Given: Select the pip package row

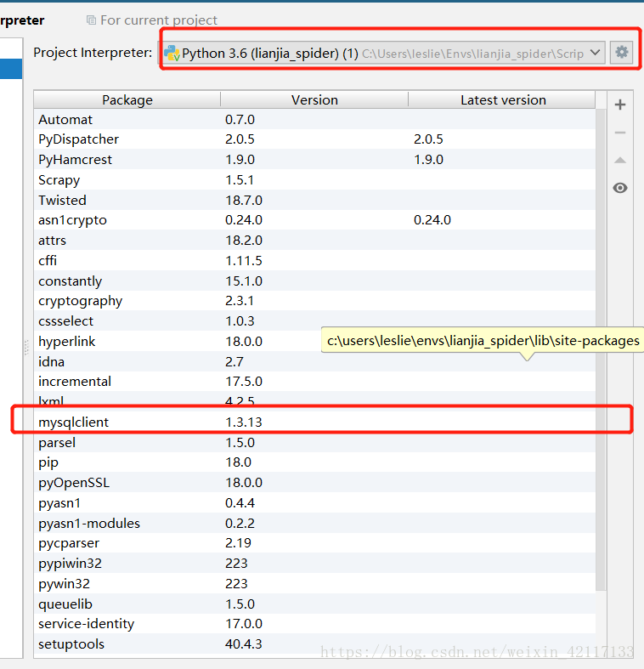Looking at the screenshot, I should (x=314, y=462).
